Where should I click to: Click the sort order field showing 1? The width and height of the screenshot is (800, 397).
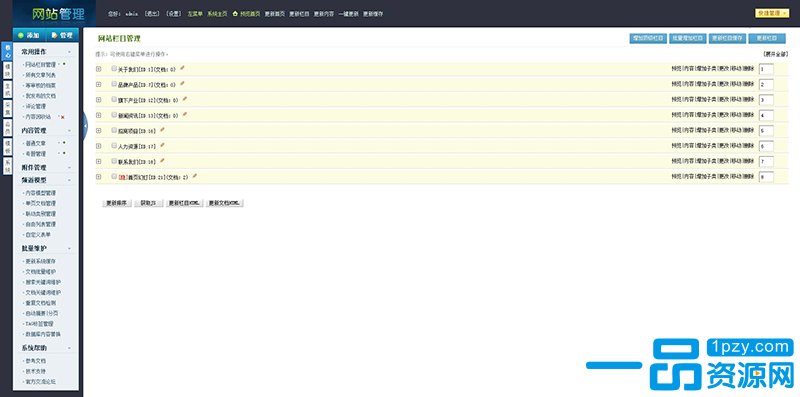click(x=766, y=69)
